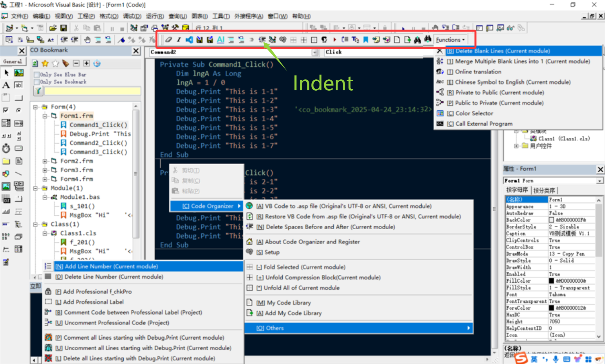Collapse the Class(1) tree node
This screenshot has width=605, height=364.
click(x=35, y=224)
